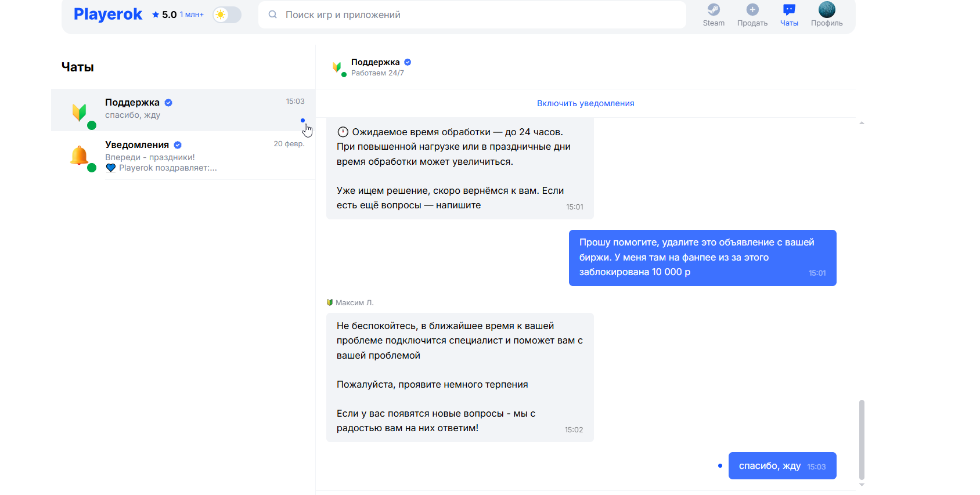
Task: Click the blue message about 10 000 р
Action: tap(702, 258)
